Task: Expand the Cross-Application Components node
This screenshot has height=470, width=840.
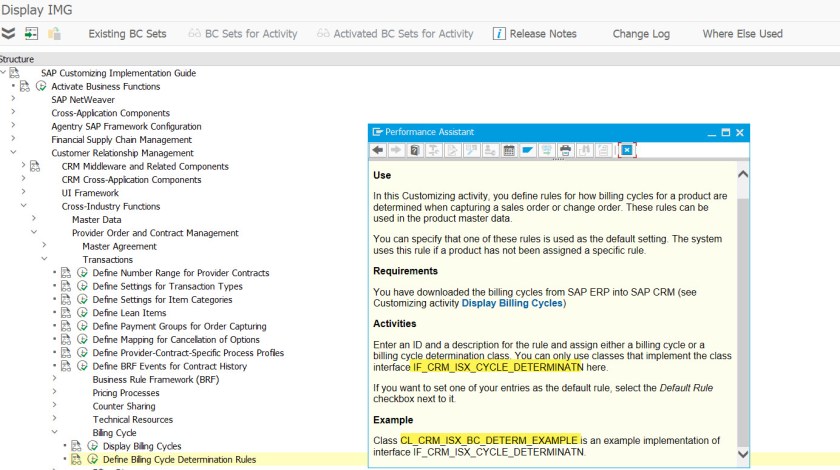Action: [x=13, y=112]
